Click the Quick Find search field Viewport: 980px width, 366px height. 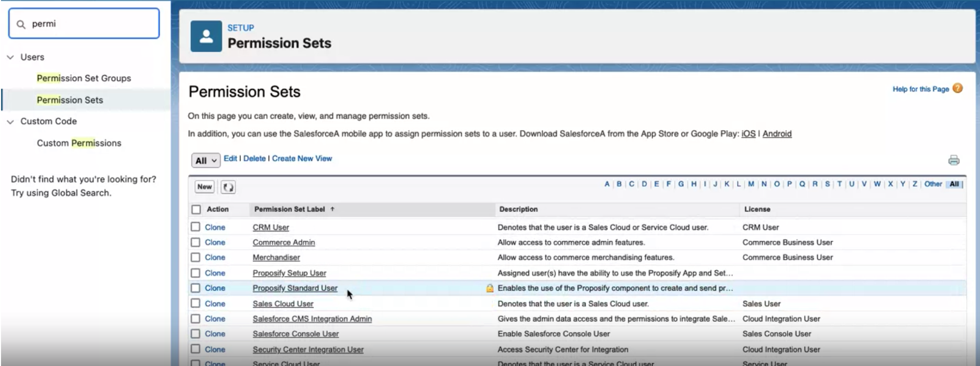[x=84, y=24]
